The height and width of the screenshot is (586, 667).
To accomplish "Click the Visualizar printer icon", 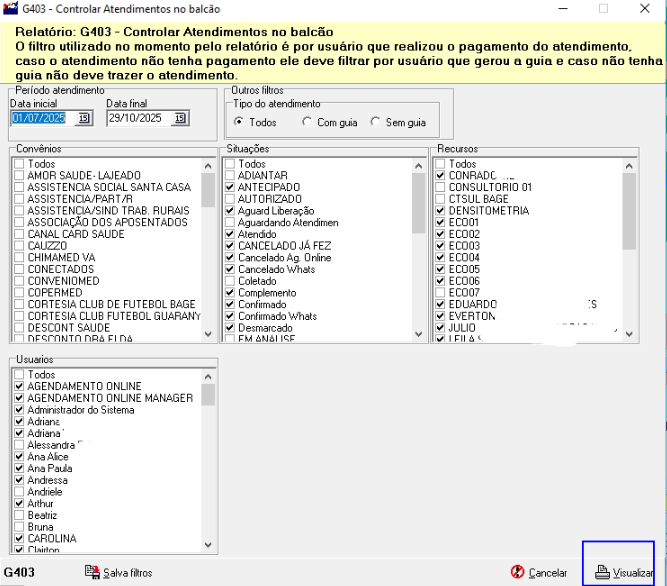I will point(602,572).
